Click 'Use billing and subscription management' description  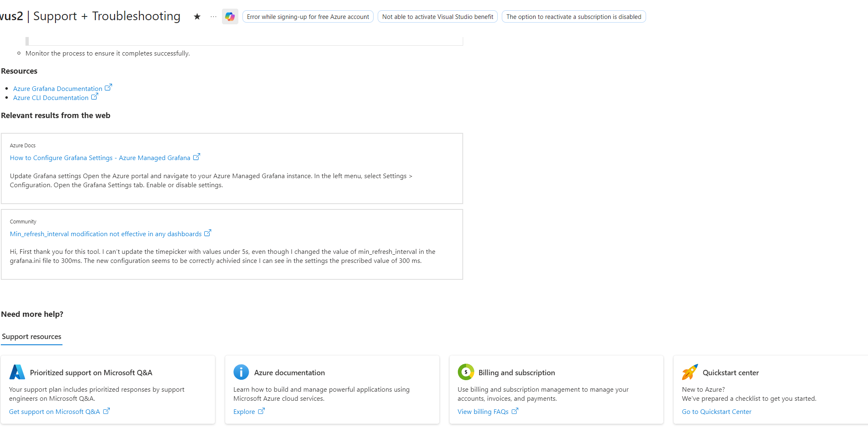(543, 394)
